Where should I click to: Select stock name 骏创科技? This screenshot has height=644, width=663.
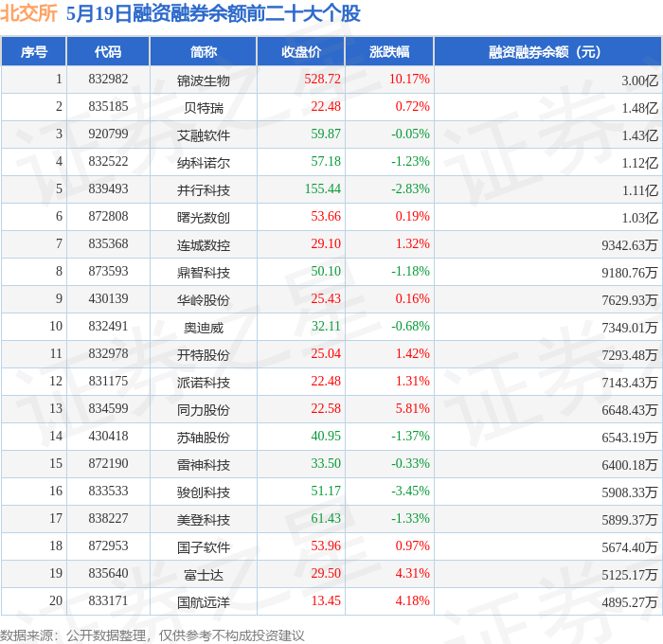pyautogui.click(x=204, y=492)
